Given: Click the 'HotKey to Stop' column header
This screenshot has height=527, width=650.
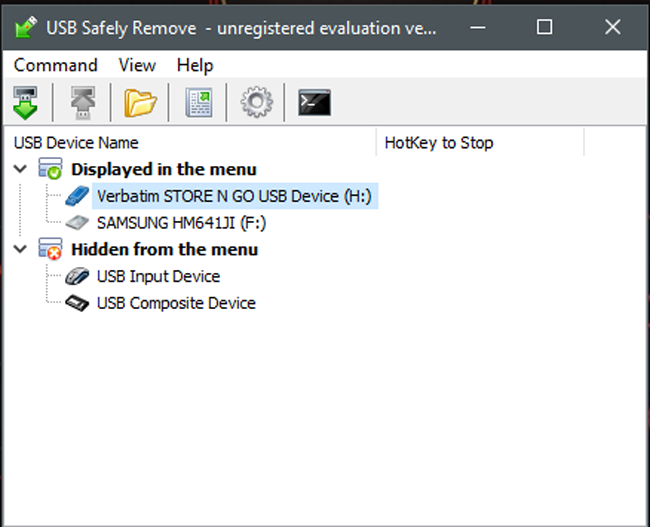Looking at the screenshot, I should [x=439, y=142].
